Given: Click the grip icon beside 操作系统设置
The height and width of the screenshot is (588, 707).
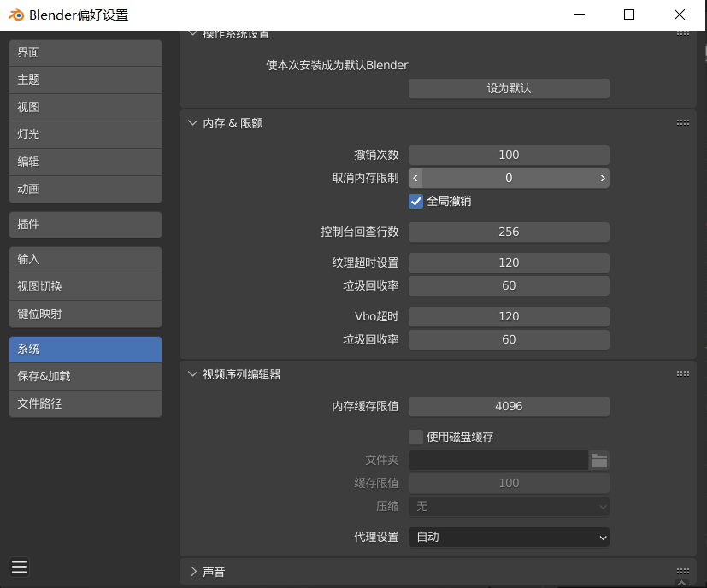Looking at the screenshot, I should 683,32.
